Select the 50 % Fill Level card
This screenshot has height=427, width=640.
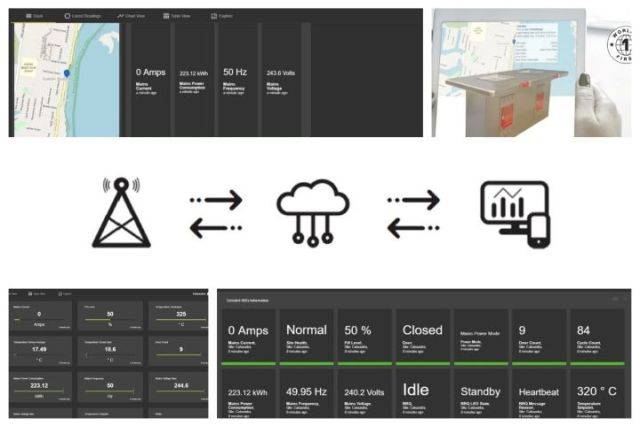364,336
